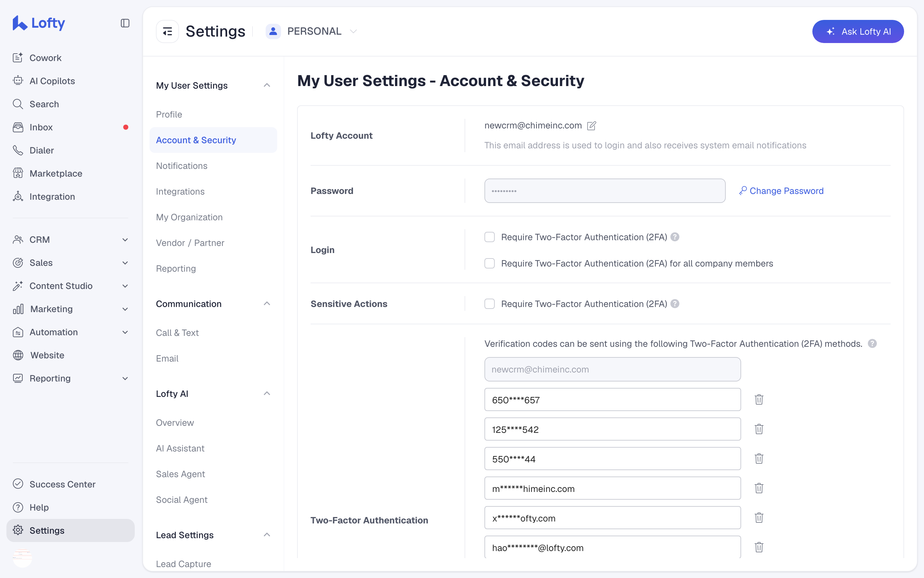Edit the Lofty Account email pencil icon
This screenshot has width=924, height=578.
[x=591, y=125]
